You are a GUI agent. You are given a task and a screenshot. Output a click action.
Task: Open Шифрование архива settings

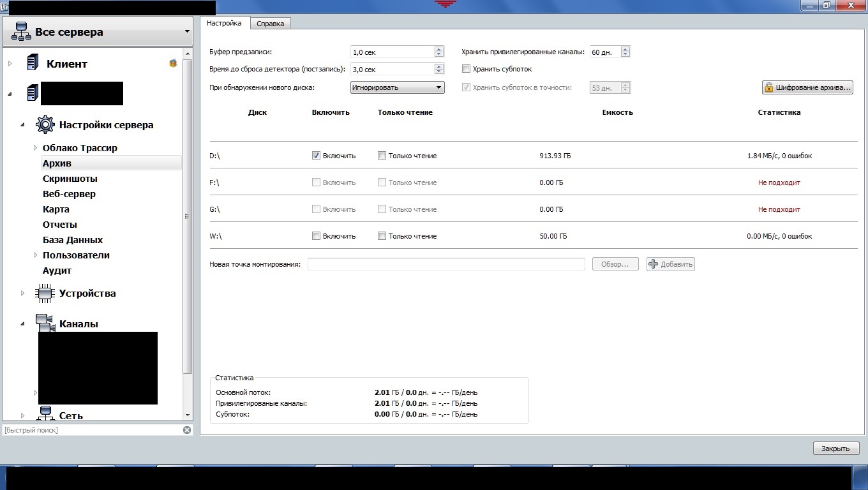click(807, 87)
